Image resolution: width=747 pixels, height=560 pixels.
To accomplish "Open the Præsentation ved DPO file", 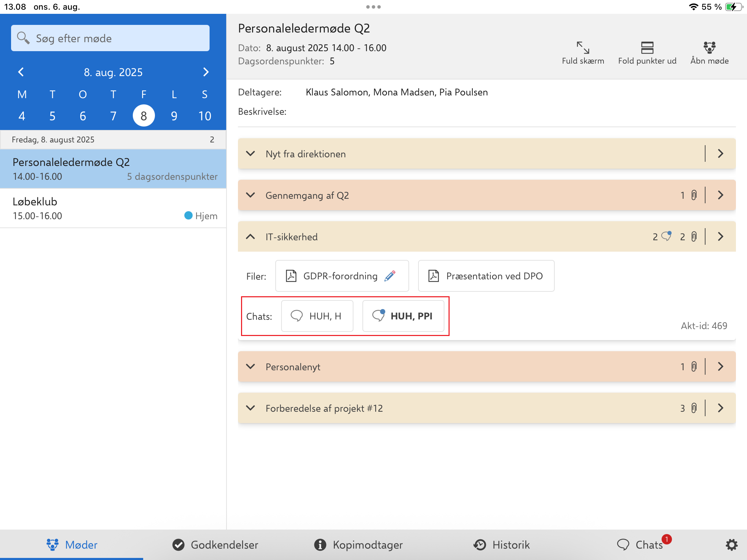I will tap(486, 276).
